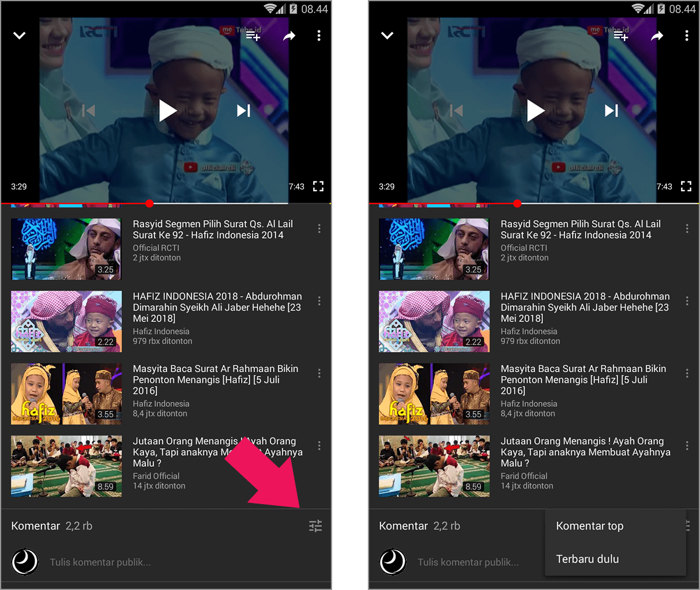Open Abdurohman 2.22 thumbnail in left screenshot
700x590 pixels.
click(66, 322)
